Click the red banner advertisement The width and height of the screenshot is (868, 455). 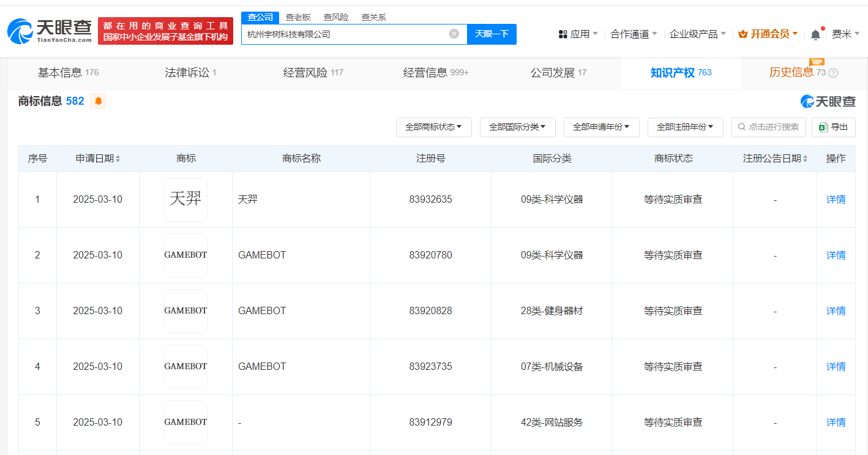click(165, 31)
